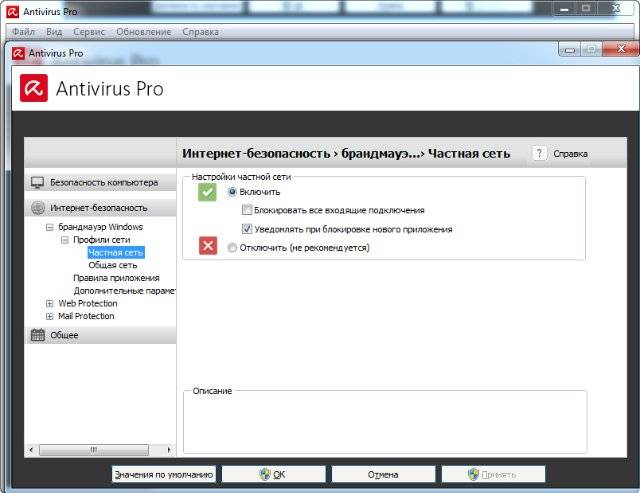Click the right scroll arrow of tree panel
The height and width of the screenshot is (493, 640).
(169, 450)
